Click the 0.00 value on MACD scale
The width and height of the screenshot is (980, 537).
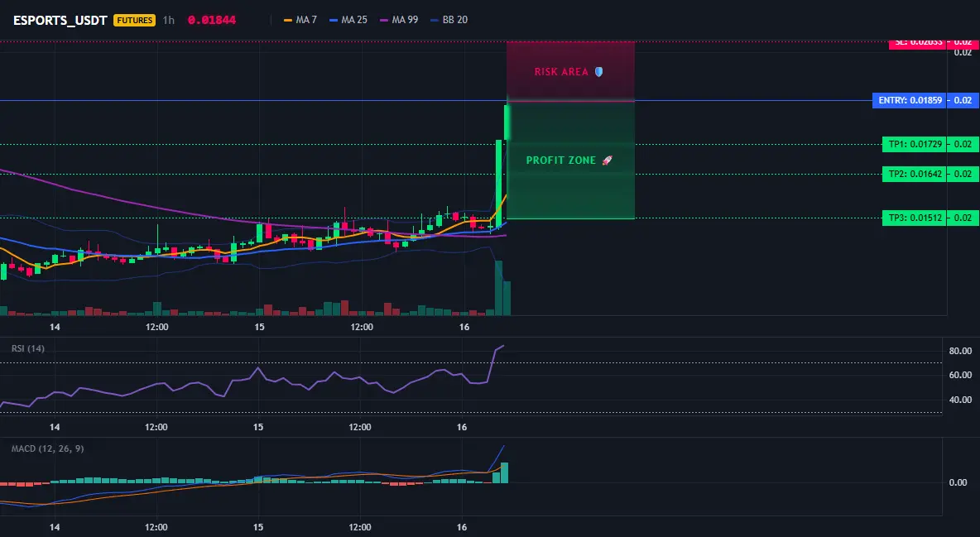pyautogui.click(x=958, y=482)
